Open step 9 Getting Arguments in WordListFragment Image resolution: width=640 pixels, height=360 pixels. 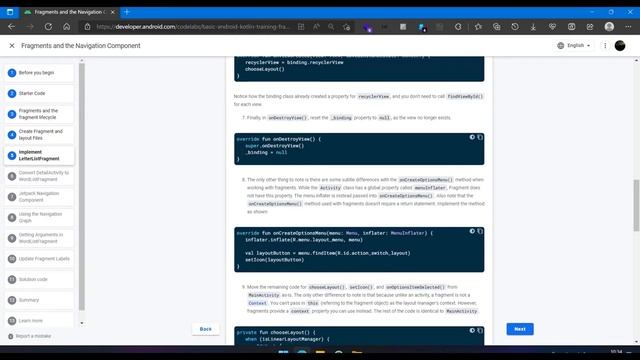pyautogui.click(x=39, y=238)
